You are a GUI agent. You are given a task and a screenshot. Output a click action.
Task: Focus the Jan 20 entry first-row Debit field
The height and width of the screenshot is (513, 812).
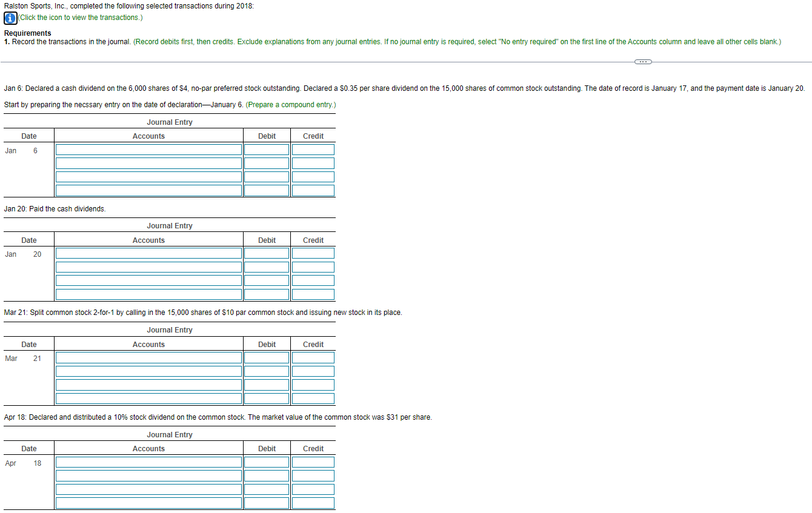[x=267, y=254]
